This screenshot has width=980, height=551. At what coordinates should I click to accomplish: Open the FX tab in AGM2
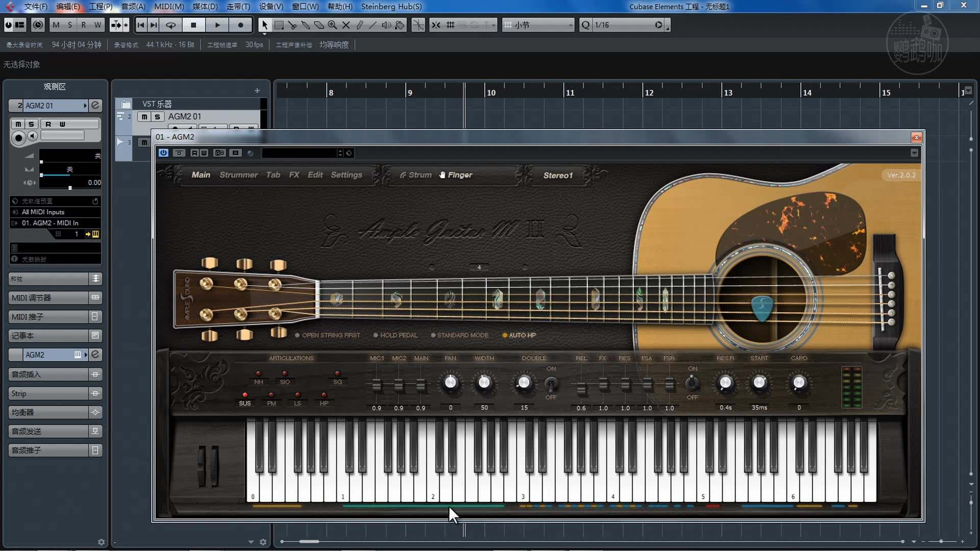pyautogui.click(x=294, y=175)
